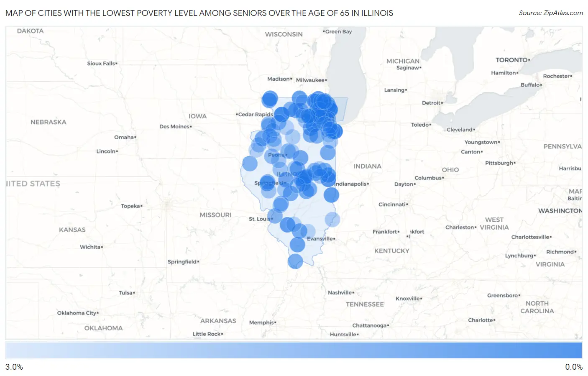The image size is (588, 376).
Task: Click the MISSOURI state label
Action: [x=215, y=215]
